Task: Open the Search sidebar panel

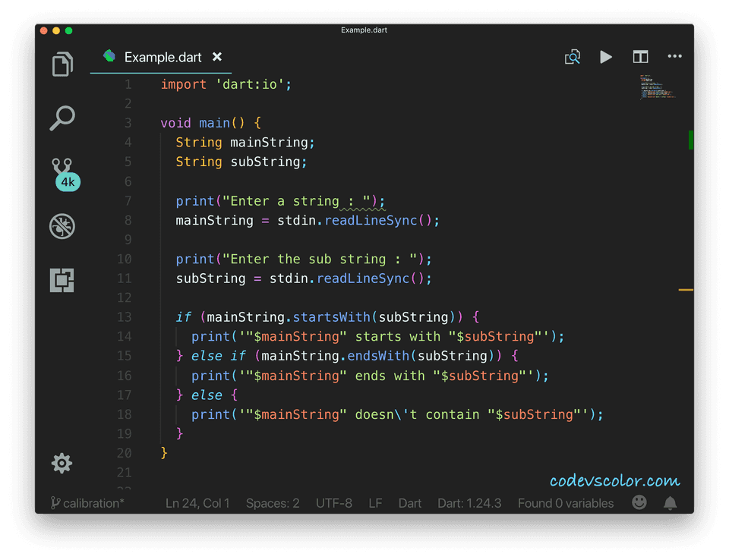Action: [x=62, y=118]
